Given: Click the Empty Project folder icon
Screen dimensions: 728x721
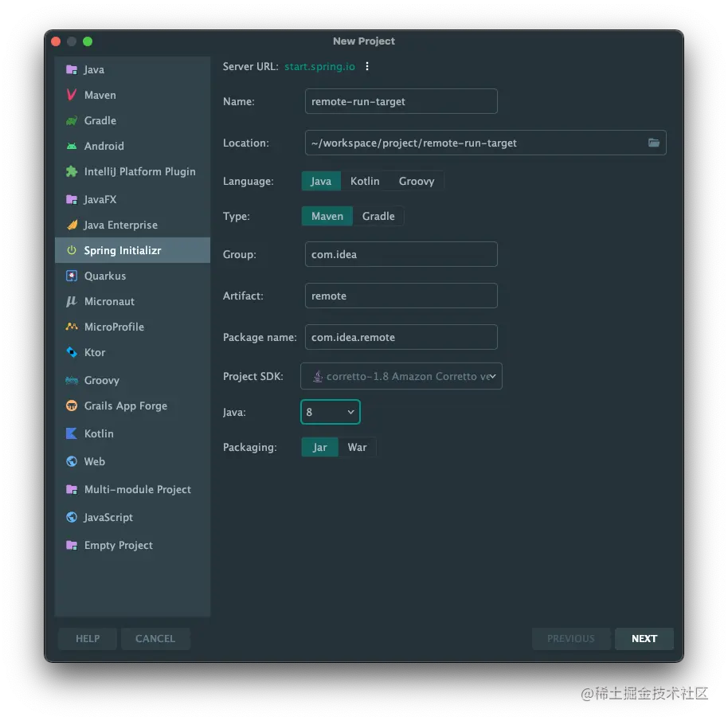Looking at the screenshot, I should (x=72, y=545).
